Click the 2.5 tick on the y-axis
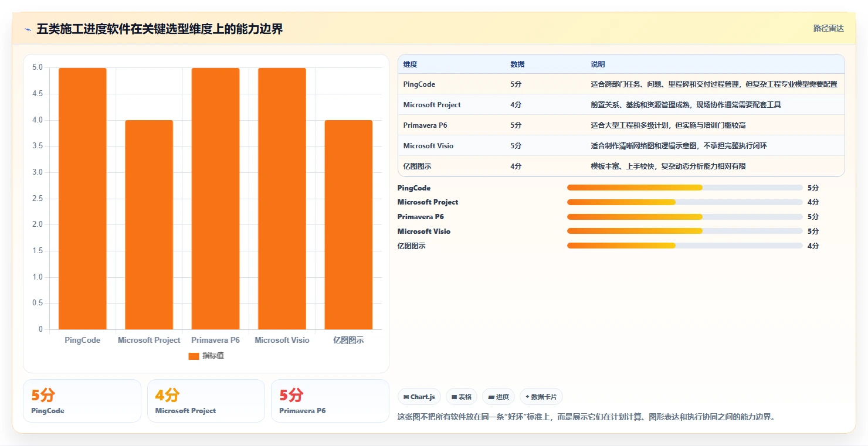The height and width of the screenshot is (446, 868). (x=38, y=199)
